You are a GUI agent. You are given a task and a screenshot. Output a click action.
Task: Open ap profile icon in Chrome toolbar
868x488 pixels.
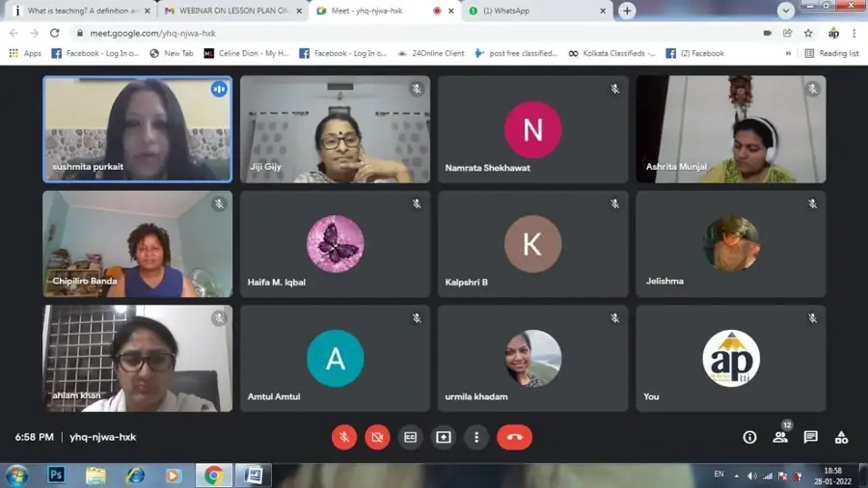coord(833,33)
